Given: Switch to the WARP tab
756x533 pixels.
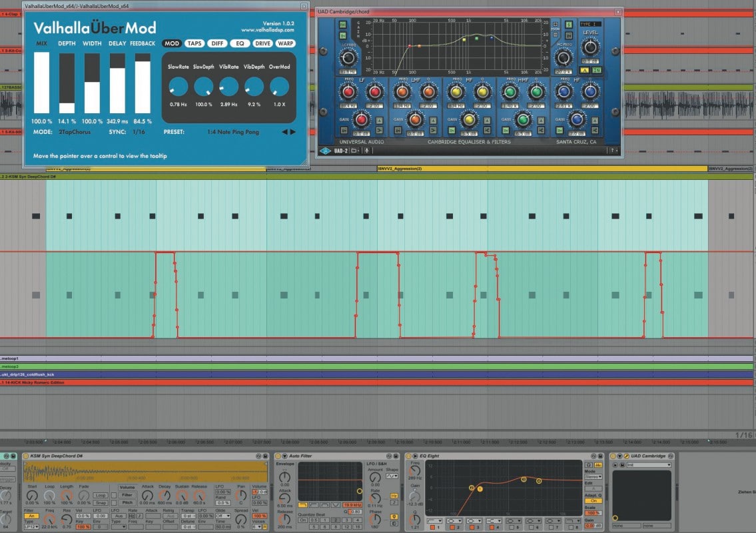Looking at the screenshot, I should point(286,43).
